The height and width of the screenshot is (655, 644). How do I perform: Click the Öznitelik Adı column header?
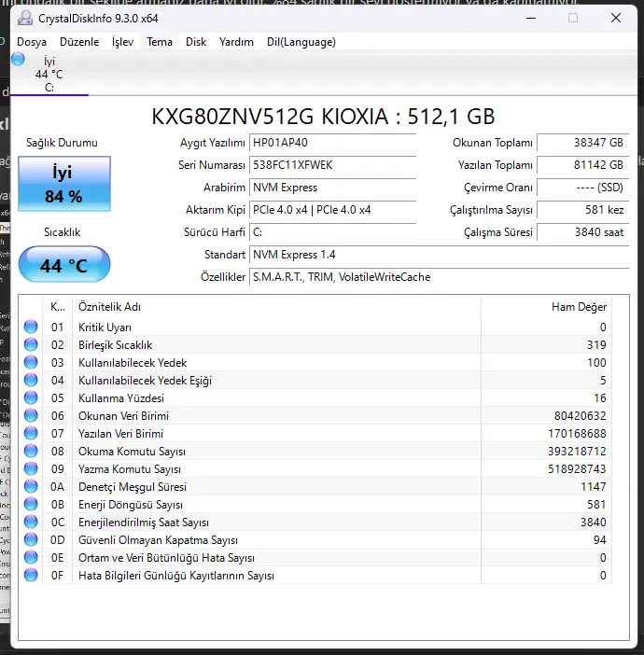276,307
